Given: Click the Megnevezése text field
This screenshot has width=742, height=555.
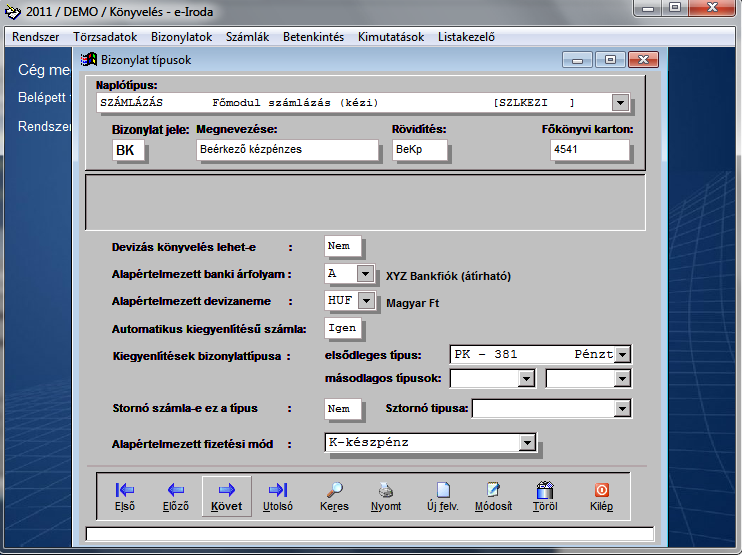Looking at the screenshot, I should coord(288,150).
